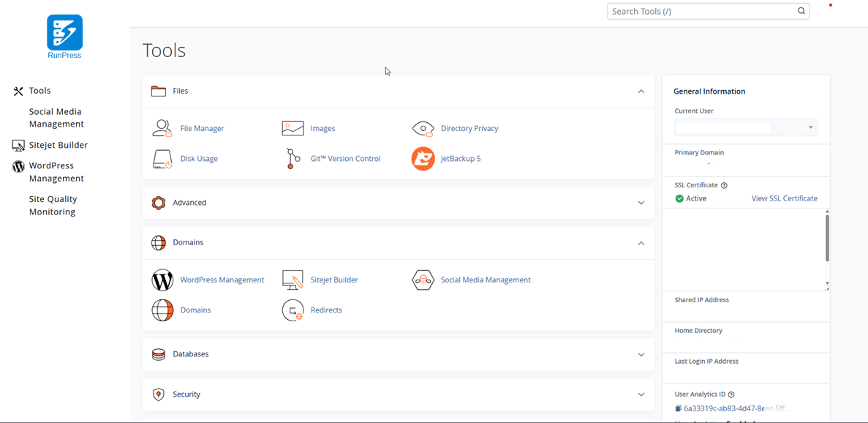The image size is (868, 423).
Task: Click the Redirects icon
Action: coord(293,310)
